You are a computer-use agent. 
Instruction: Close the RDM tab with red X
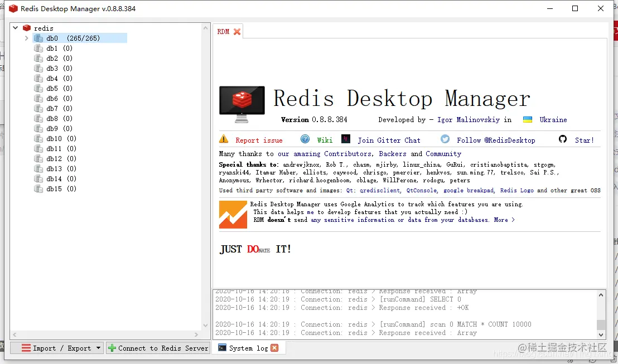[237, 32]
